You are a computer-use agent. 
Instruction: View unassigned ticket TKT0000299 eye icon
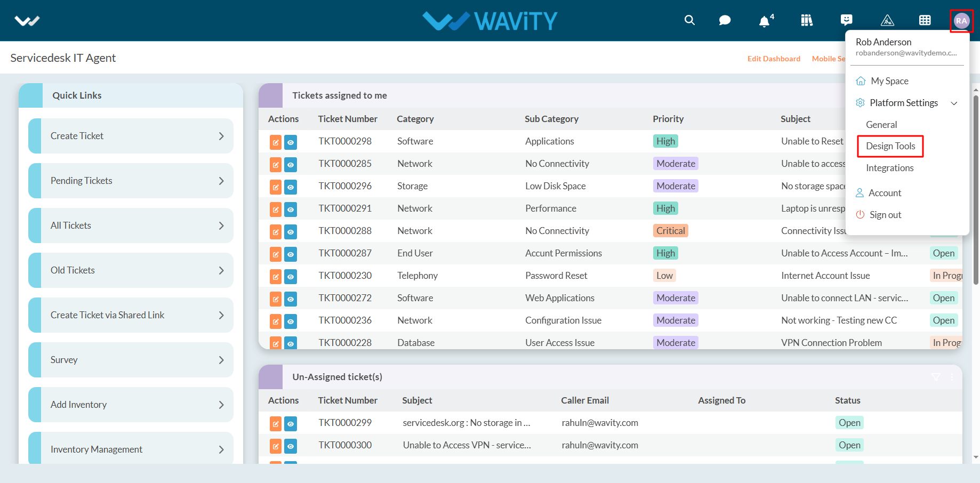tap(291, 424)
